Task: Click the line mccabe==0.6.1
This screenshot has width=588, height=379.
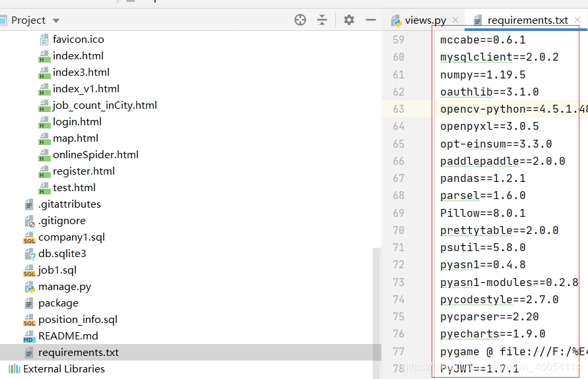Action: coord(482,40)
